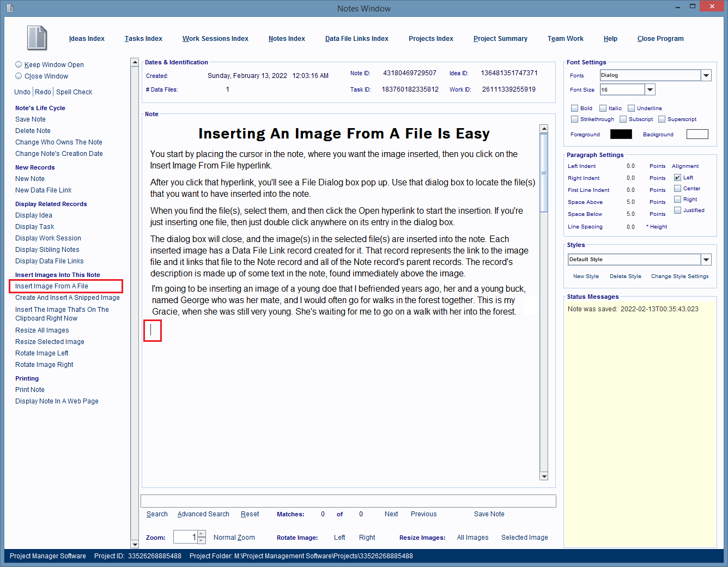This screenshot has height=567, width=728.
Task: Open the Notes Index menu
Action: [x=287, y=39]
